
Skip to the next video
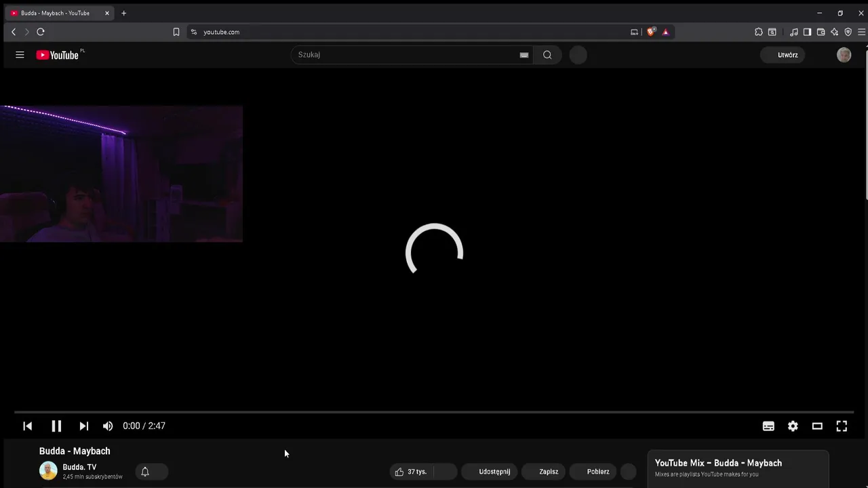(83, 426)
